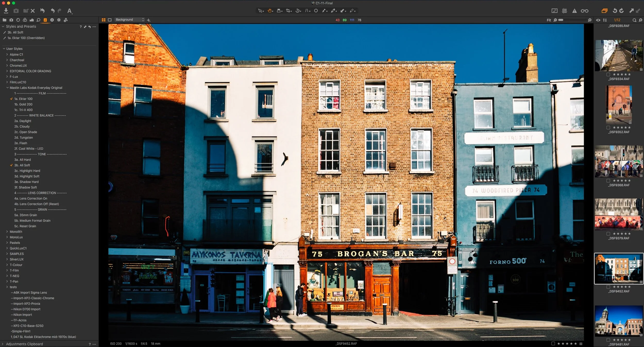
Task: Expand the ChromeLUX styles folder
Action: [x=7, y=65]
